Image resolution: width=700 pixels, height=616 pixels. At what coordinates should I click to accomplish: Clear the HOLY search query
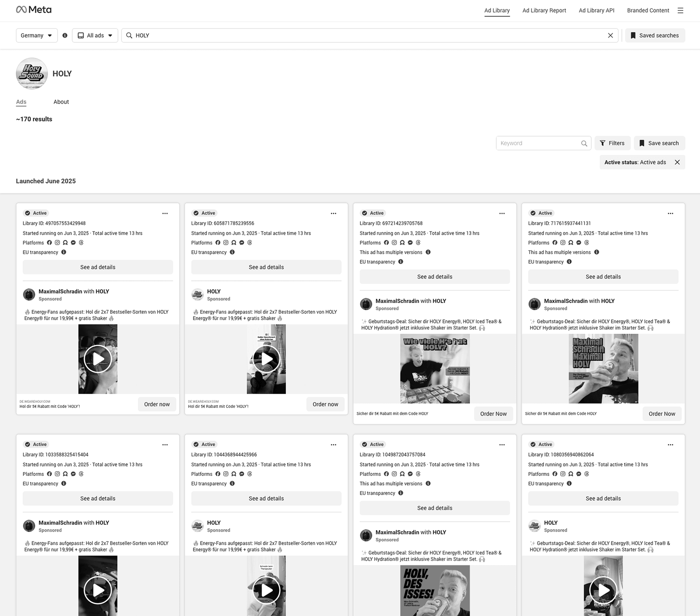click(610, 35)
